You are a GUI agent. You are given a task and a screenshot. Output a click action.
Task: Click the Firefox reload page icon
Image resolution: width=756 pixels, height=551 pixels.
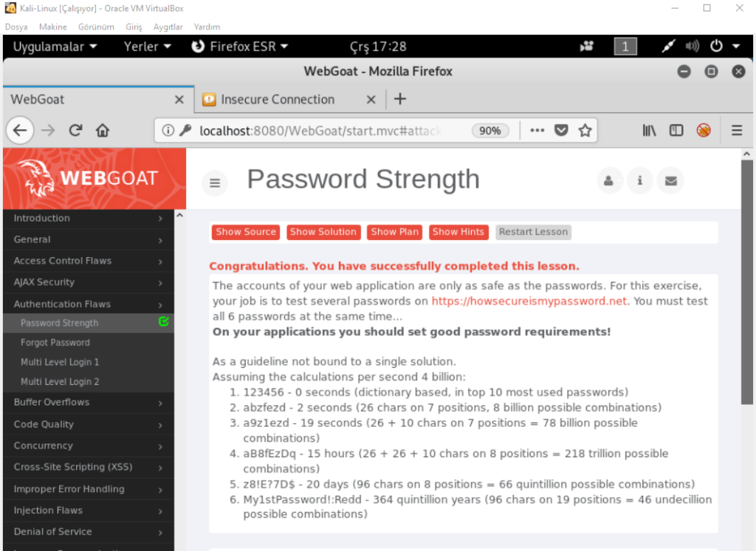(75, 131)
